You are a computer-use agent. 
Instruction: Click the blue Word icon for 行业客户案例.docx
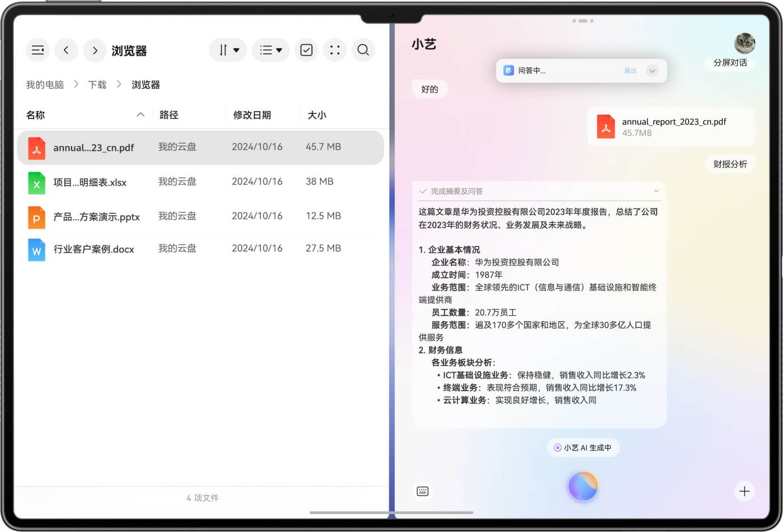pos(36,250)
